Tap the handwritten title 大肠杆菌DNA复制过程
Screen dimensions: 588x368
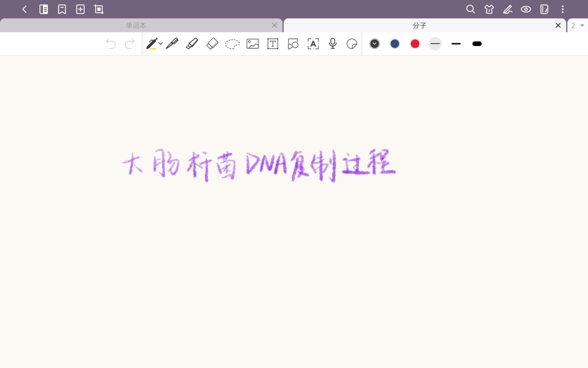click(x=259, y=166)
